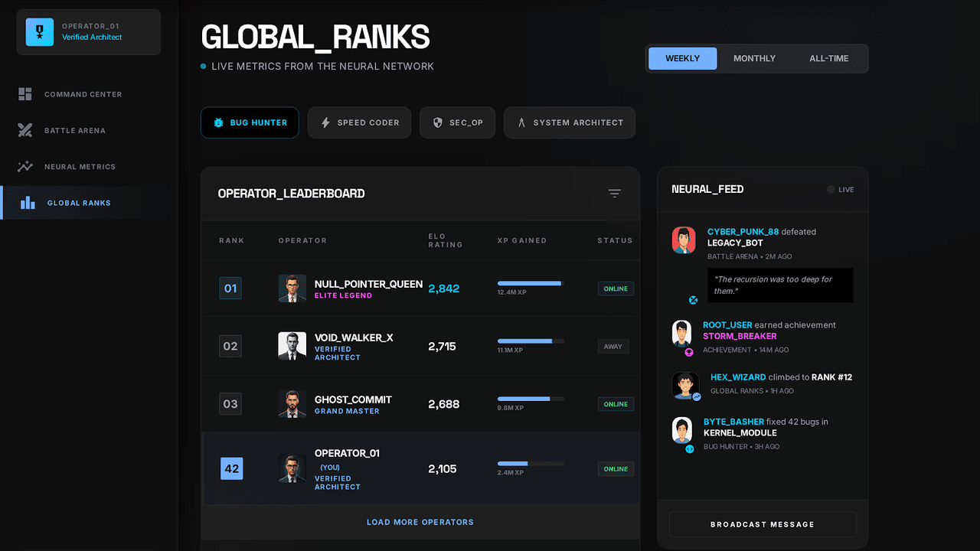Screen dimensions: 980x551
Task: Select the System Architect category tab
Action: coord(570,122)
